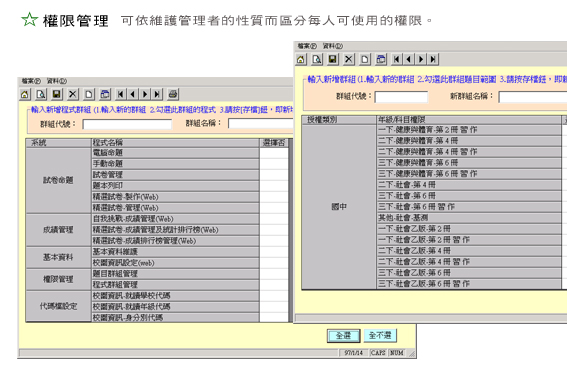Select the 校園資訊-就讀年級代碼 row
Image resolution: width=567 pixels, height=369 pixels.
point(175,307)
